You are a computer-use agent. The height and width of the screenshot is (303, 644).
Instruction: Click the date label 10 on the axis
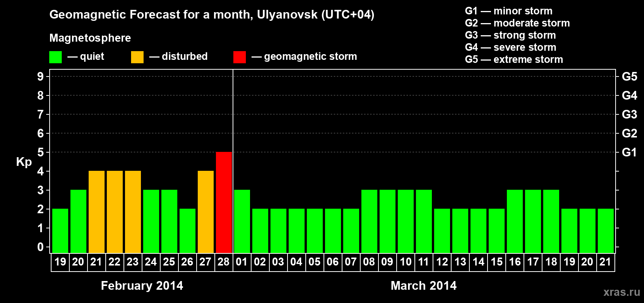point(405,262)
